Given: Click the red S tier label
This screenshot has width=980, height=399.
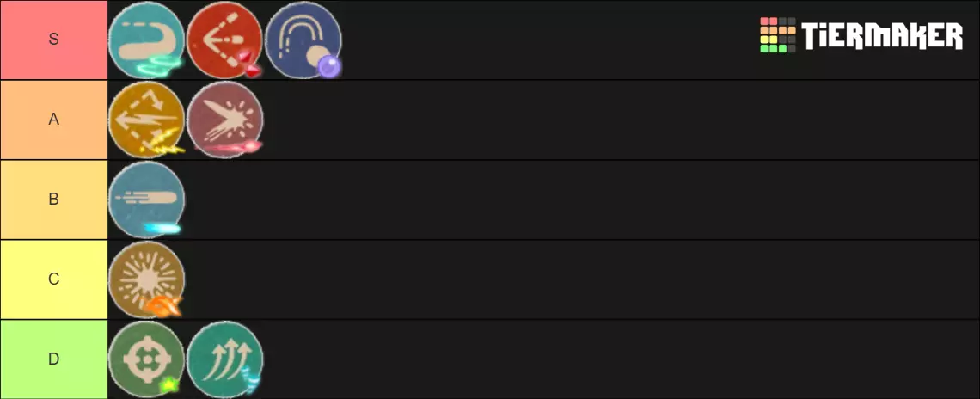Looking at the screenshot, I should 53,40.
